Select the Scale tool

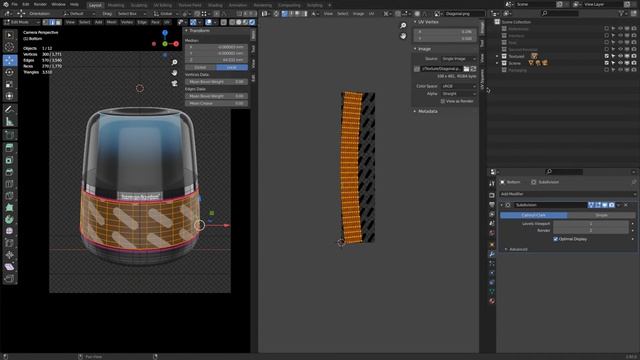point(9,84)
